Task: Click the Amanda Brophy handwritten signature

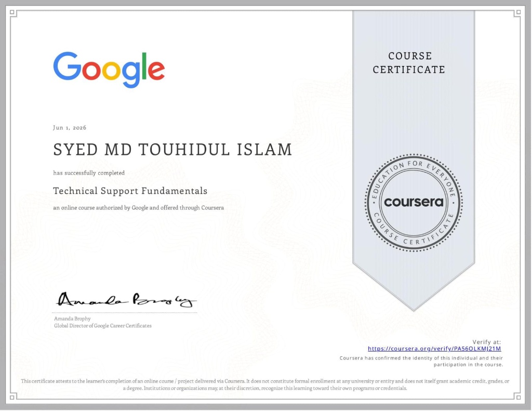Action: coord(126,300)
